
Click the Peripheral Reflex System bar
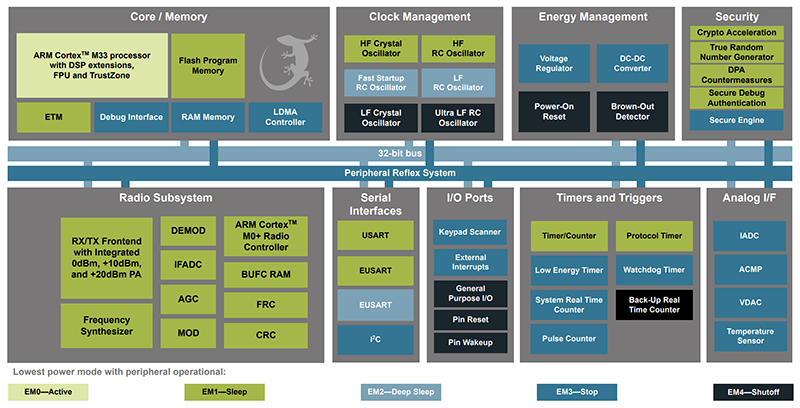point(400,173)
